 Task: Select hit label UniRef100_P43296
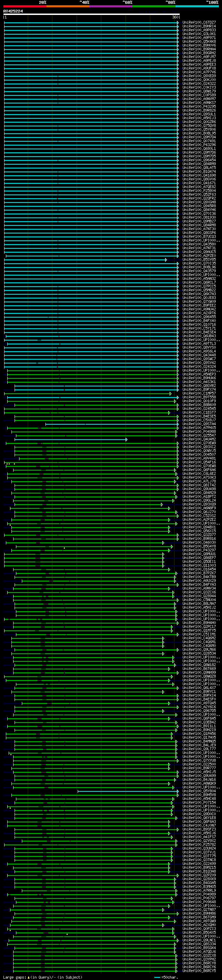tap(199, 145)
